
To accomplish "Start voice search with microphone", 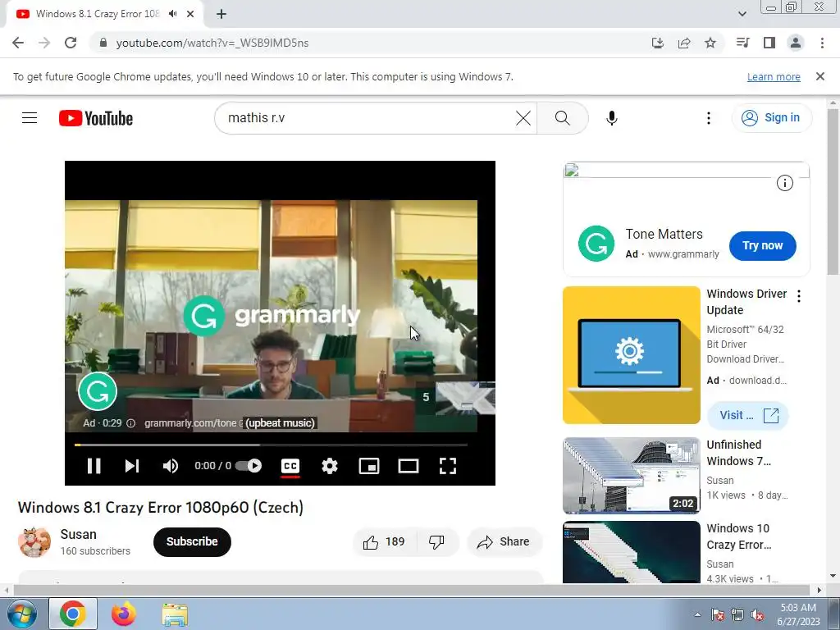I will tap(612, 118).
